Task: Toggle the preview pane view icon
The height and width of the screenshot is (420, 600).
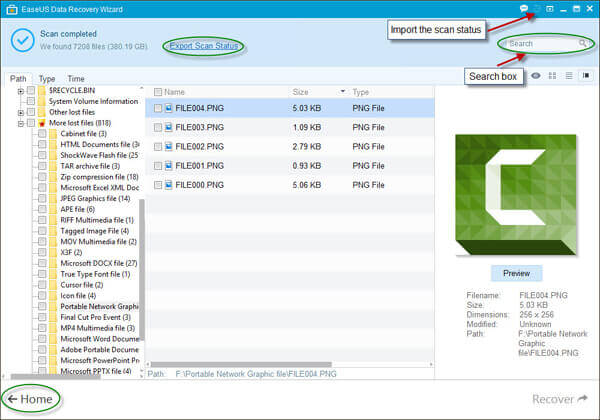Action: 584,76
